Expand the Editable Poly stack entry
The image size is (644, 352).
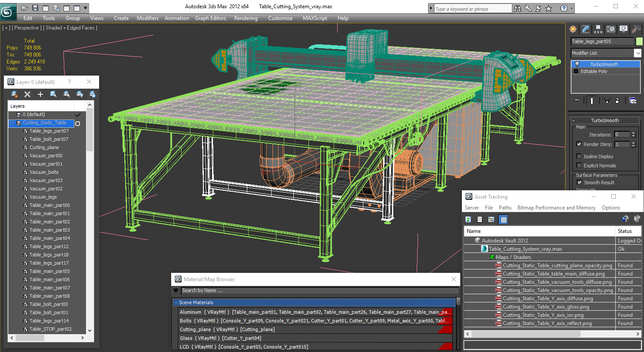[x=576, y=71]
